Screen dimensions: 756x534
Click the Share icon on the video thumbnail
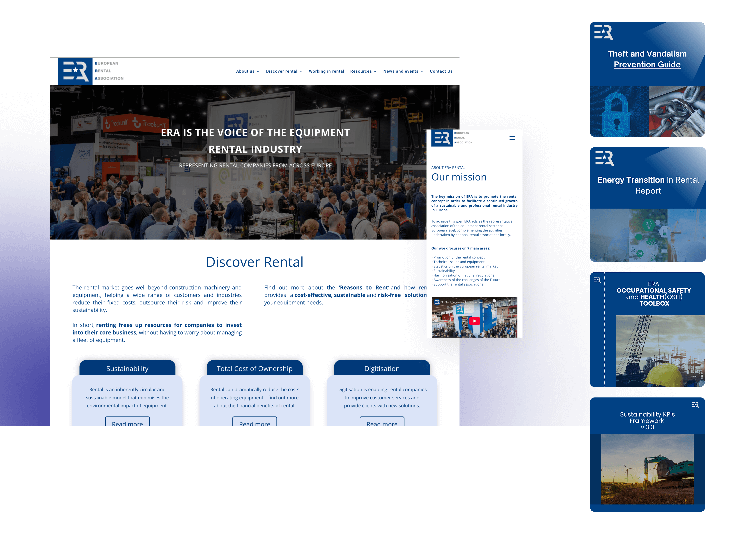point(509,301)
